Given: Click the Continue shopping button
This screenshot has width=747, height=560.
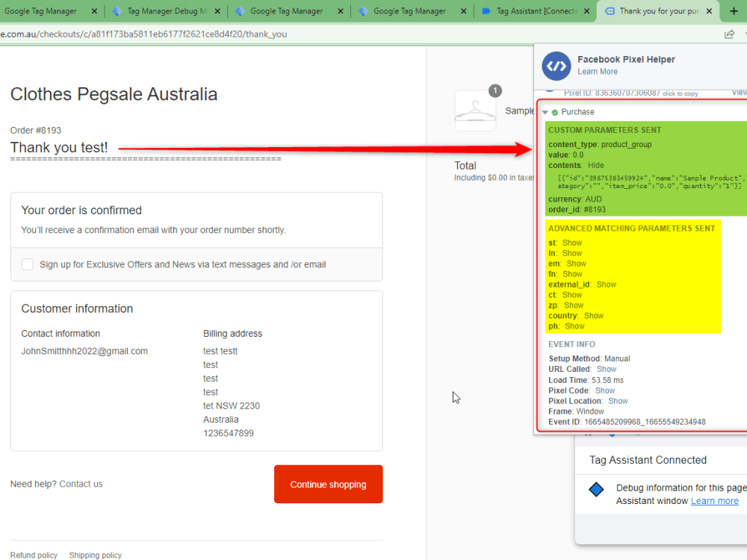Looking at the screenshot, I should (x=328, y=485).
